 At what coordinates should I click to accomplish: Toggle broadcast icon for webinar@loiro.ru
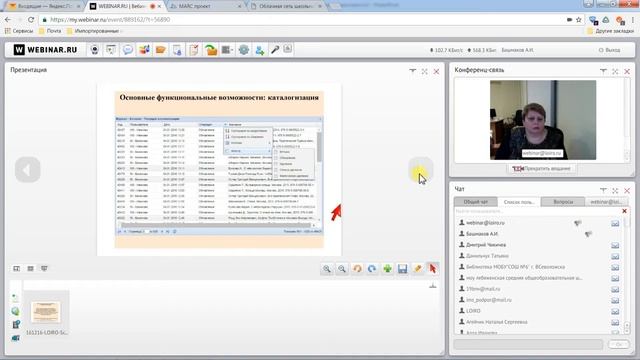point(578,223)
